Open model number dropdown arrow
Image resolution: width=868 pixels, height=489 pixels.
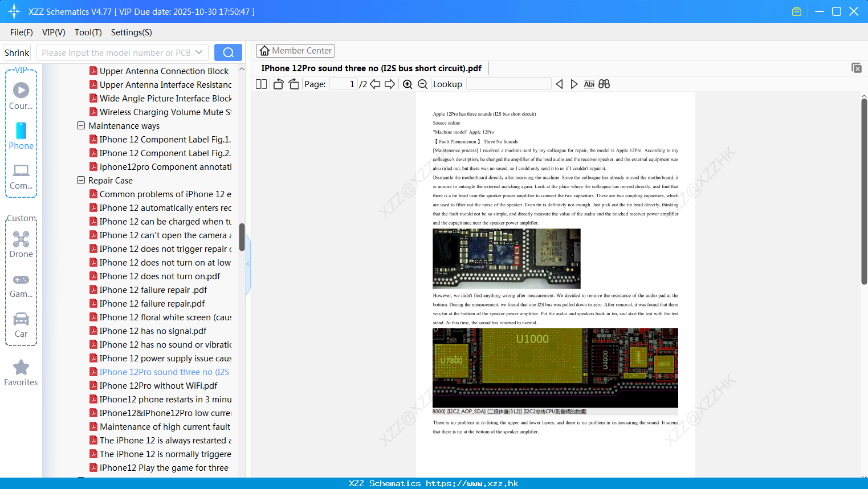[x=199, y=52]
